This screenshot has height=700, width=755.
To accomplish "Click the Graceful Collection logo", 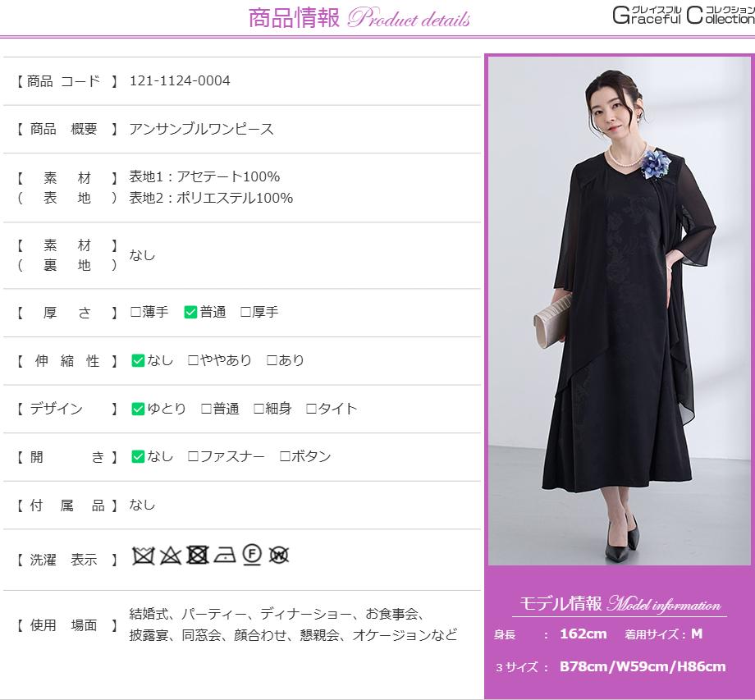I will click(683, 15).
